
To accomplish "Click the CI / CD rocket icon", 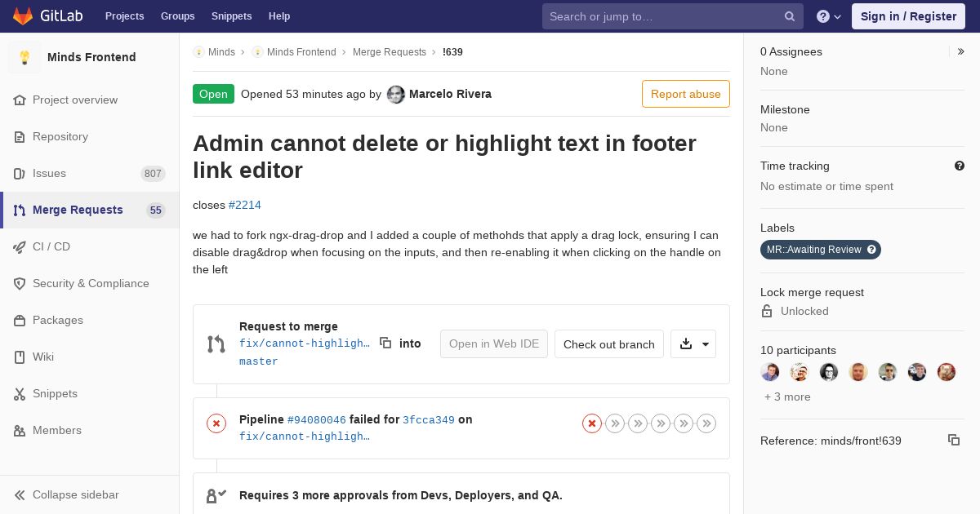I will click(x=20, y=246).
